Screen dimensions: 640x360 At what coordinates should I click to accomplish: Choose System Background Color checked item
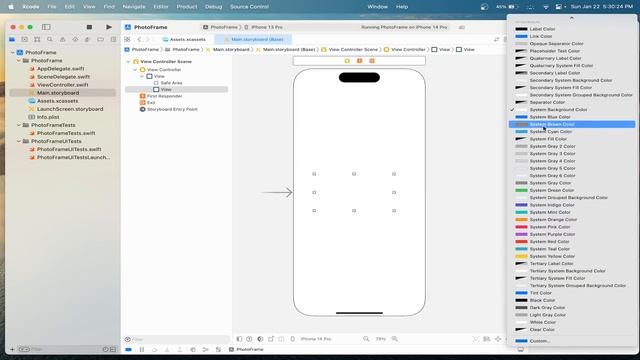(572, 109)
